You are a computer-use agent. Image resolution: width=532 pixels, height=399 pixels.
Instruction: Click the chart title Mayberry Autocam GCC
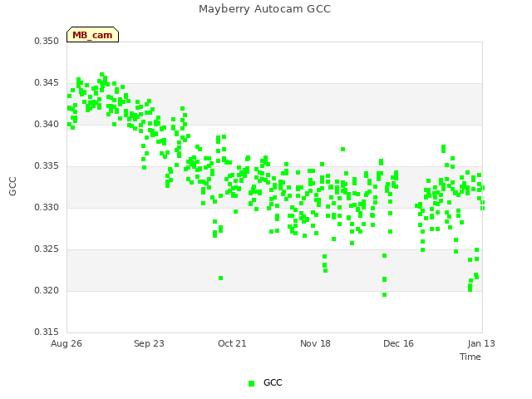pyautogui.click(x=264, y=9)
